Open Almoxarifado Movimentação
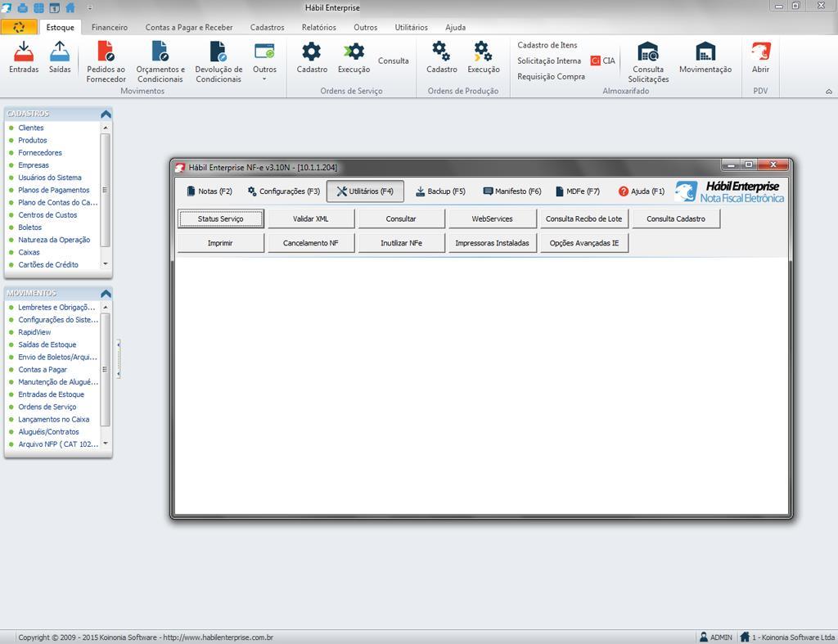The width and height of the screenshot is (838, 644). tap(705, 58)
